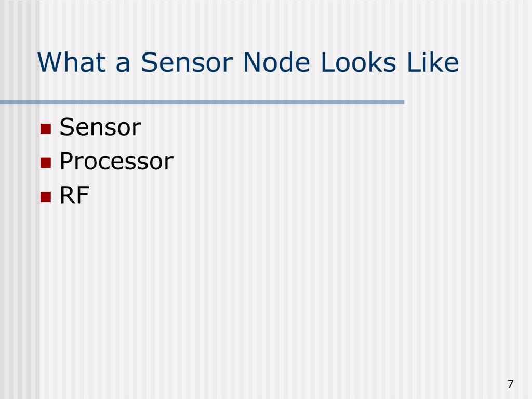Click the letter a in the title
532x399 pixels.
[123, 64]
